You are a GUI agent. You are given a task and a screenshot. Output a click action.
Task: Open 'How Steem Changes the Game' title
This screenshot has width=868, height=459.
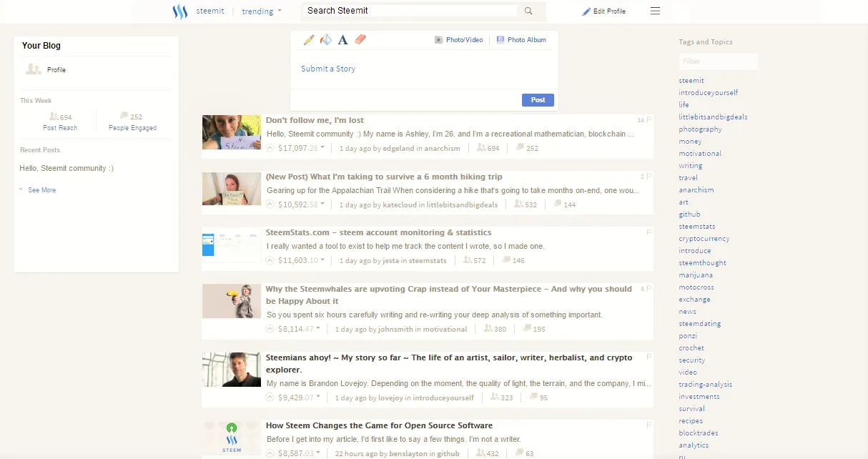[379, 425]
